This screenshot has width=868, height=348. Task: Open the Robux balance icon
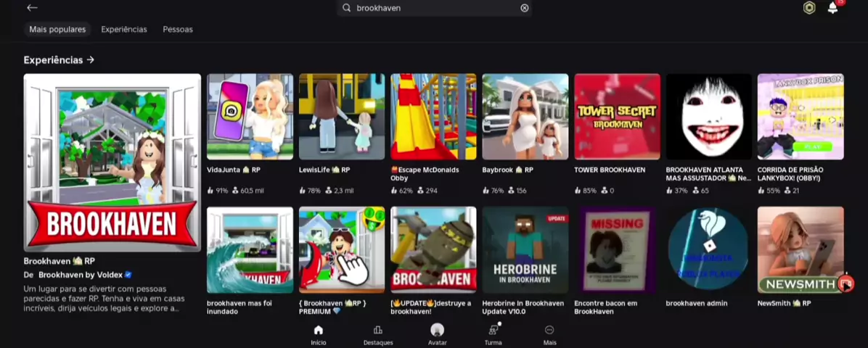pyautogui.click(x=809, y=8)
